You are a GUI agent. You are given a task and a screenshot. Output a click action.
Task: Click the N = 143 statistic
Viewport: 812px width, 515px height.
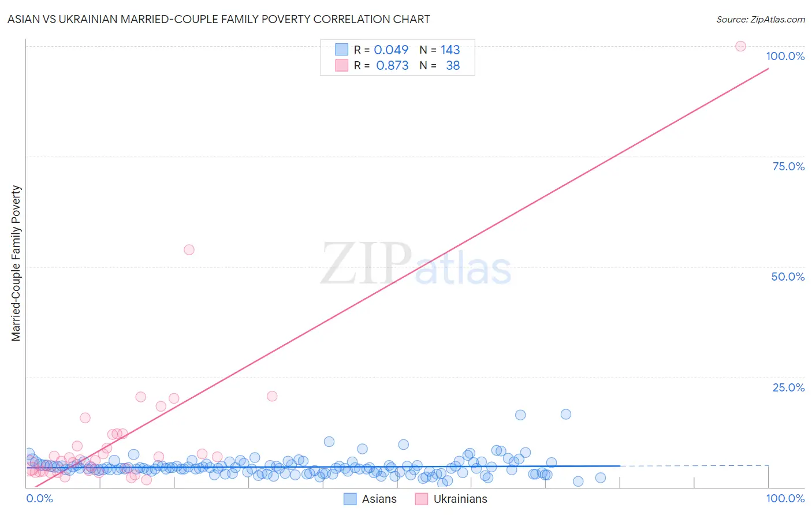440,50
